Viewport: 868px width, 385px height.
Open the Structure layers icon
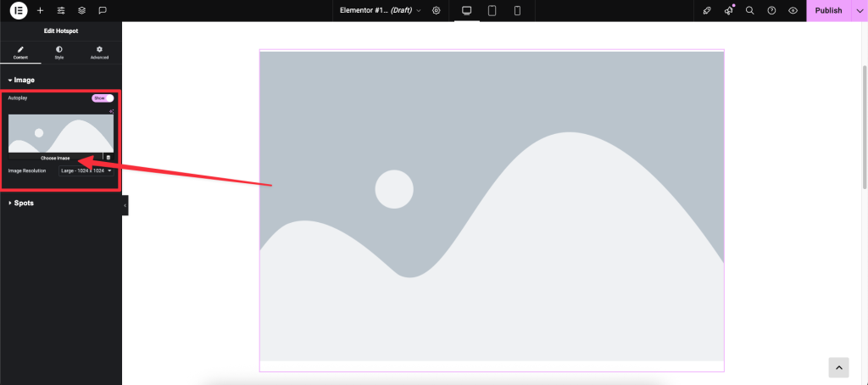(x=81, y=10)
